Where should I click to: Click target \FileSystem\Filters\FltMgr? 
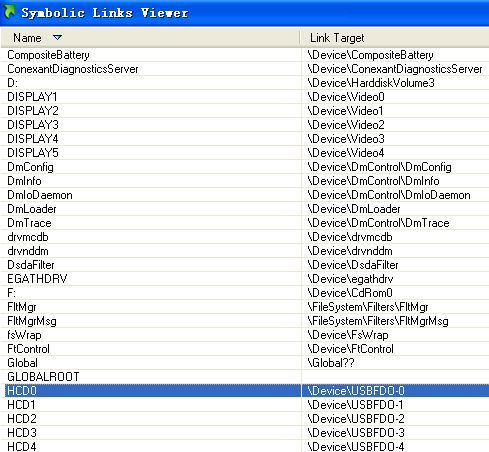pos(368,307)
